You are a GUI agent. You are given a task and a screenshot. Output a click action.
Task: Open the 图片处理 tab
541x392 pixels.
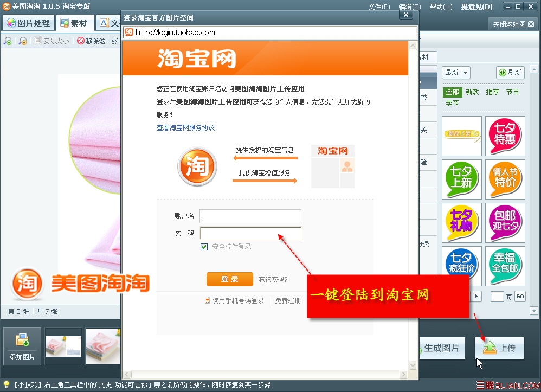[x=29, y=23]
